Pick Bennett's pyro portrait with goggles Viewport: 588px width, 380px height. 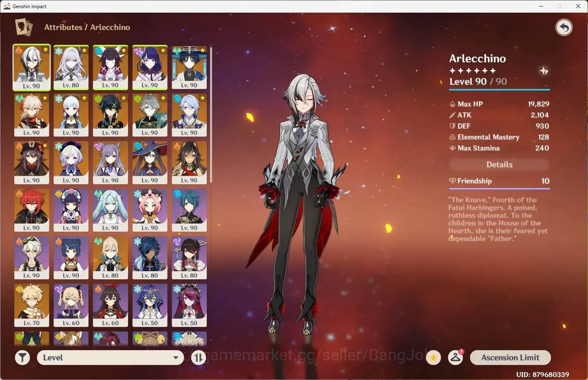tap(31, 258)
